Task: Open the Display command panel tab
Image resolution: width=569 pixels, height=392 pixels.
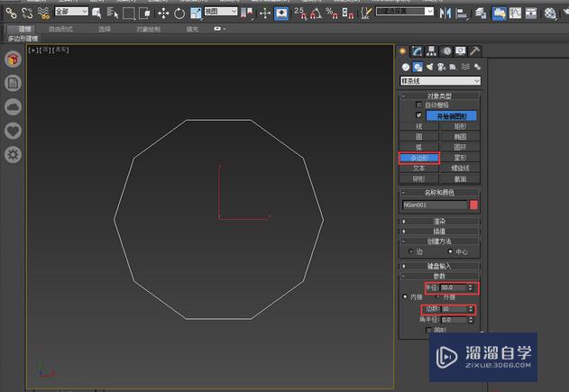Action: [x=461, y=51]
